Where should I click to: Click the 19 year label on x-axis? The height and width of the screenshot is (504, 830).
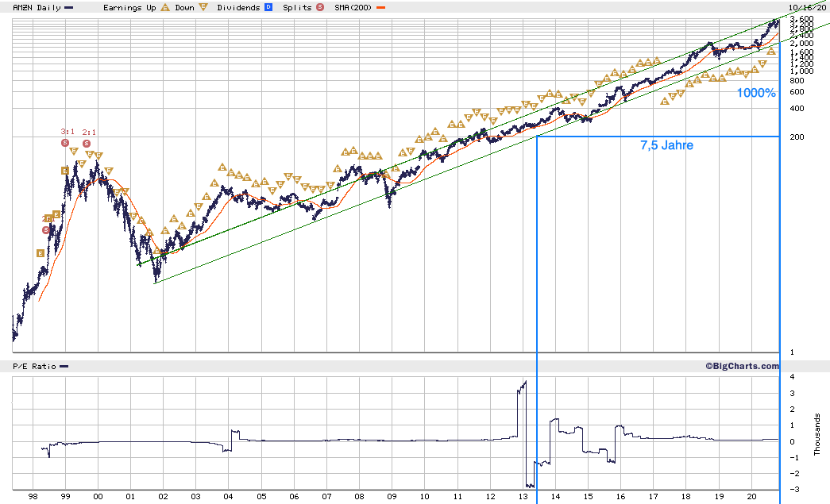click(719, 497)
